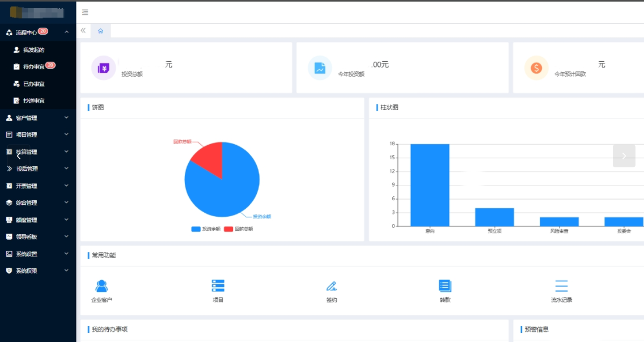Open the 转款 shortcut icon
This screenshot has width=644, height=342.
coord(445,286)
